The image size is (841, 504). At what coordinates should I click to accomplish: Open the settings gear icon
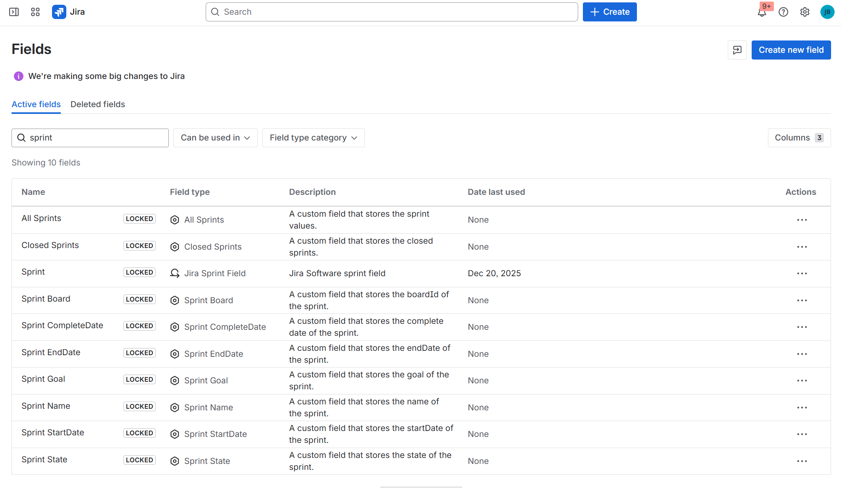(804, 12)
